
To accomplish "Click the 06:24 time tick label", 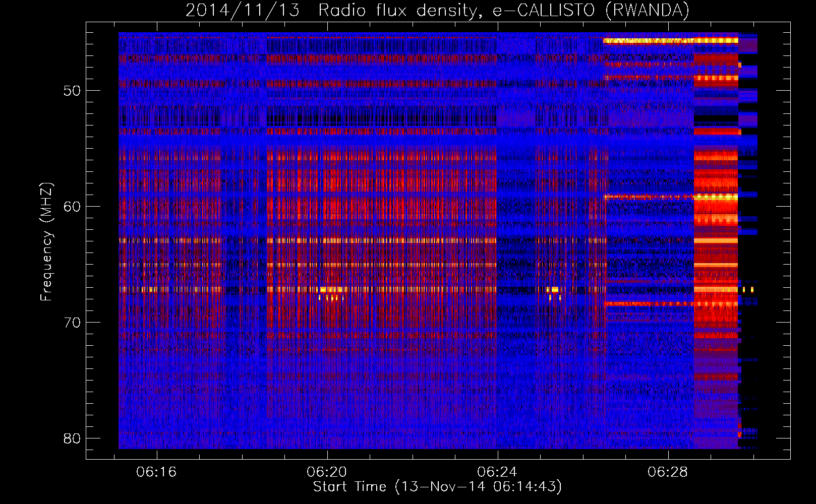I will point(497,472).
